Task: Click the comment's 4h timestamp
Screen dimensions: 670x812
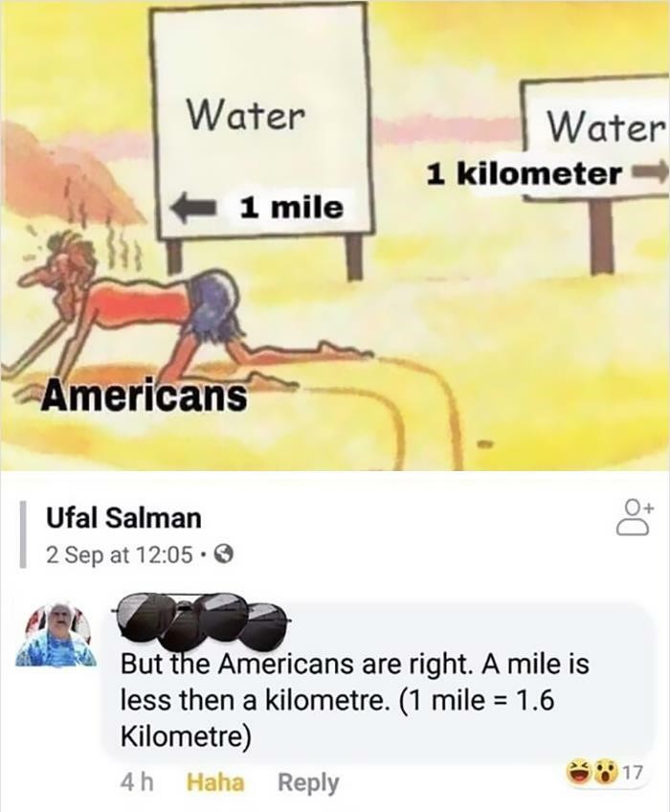Action: coord(137,782)
